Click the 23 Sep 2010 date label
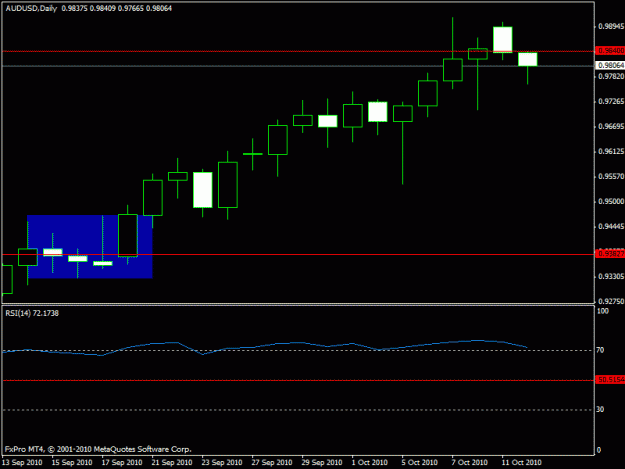This screenshot has height=469, width=625. (x=222, y=463)
